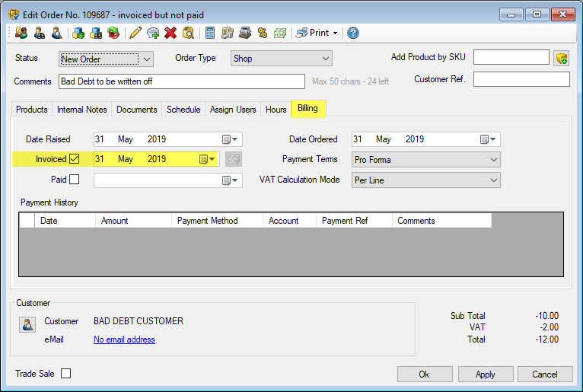Click the percent discount icon

262,33
